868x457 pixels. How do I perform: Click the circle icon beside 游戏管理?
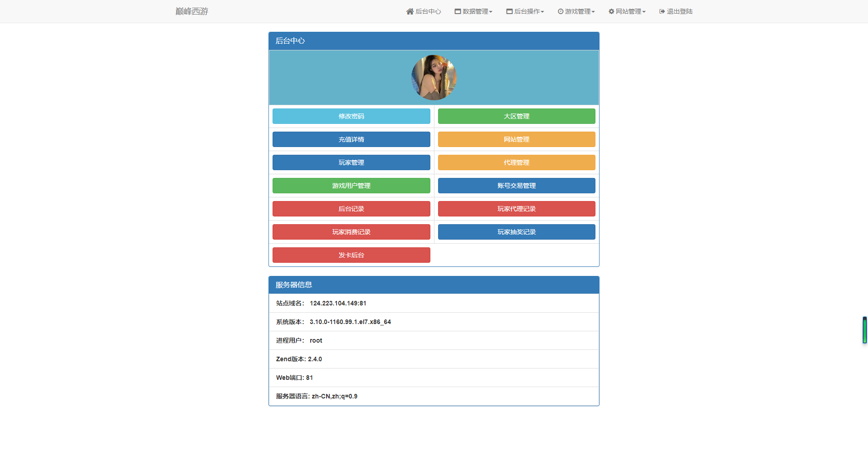[561, 11]
